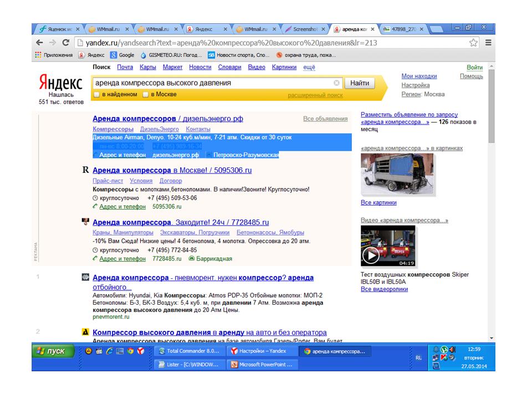Click the vertical scrollbar thumb
532x399 pixels.
click(492, 106)
